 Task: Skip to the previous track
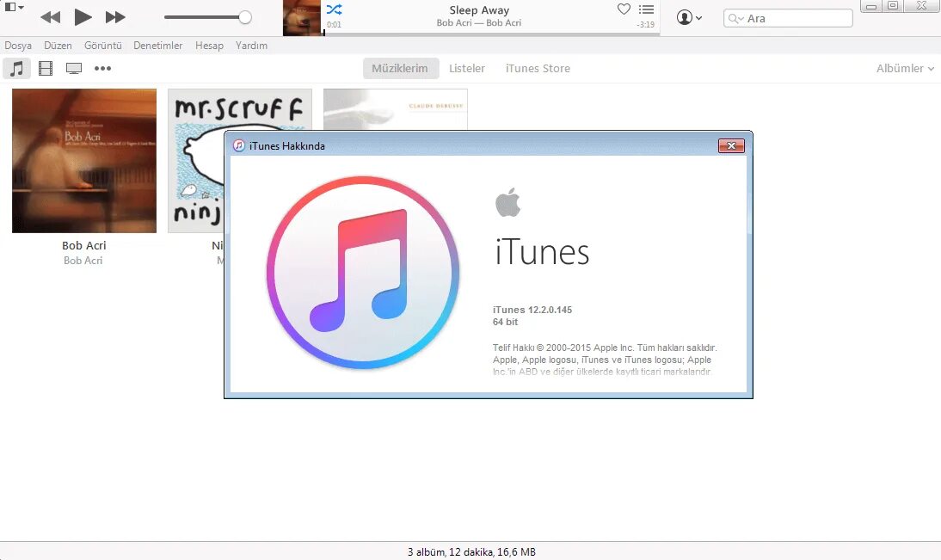click(x=51, y=17)
